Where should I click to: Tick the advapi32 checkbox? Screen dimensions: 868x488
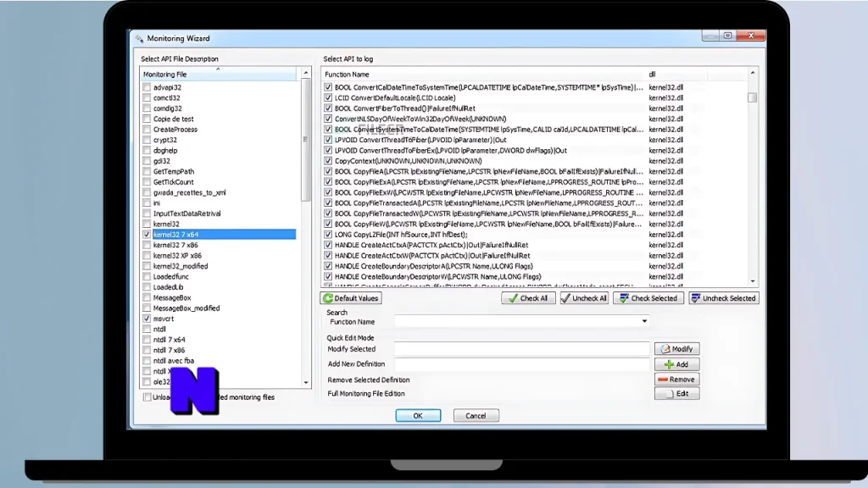click(147, 87)
